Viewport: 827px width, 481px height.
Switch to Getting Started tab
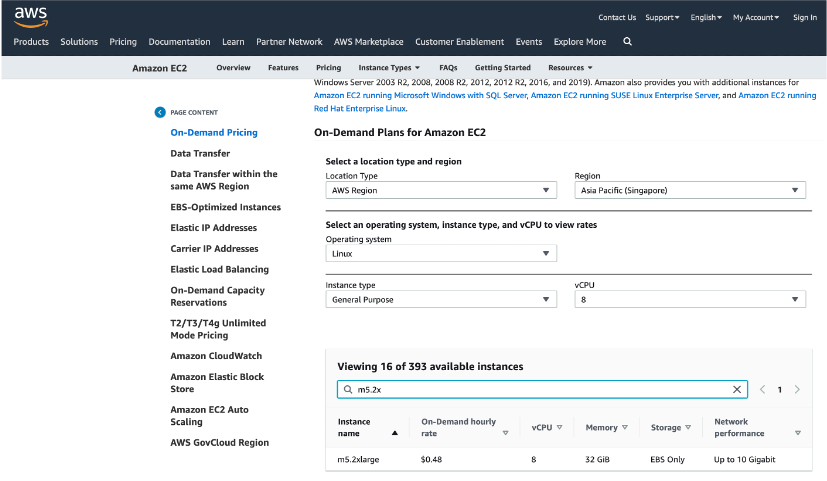pyautogui.click(x=503, y=68)
